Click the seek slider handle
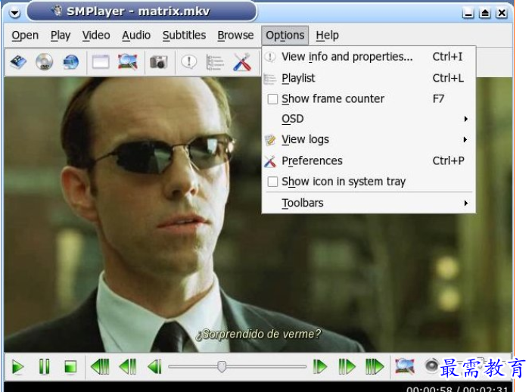532x392 pixels. pos(222,366)
